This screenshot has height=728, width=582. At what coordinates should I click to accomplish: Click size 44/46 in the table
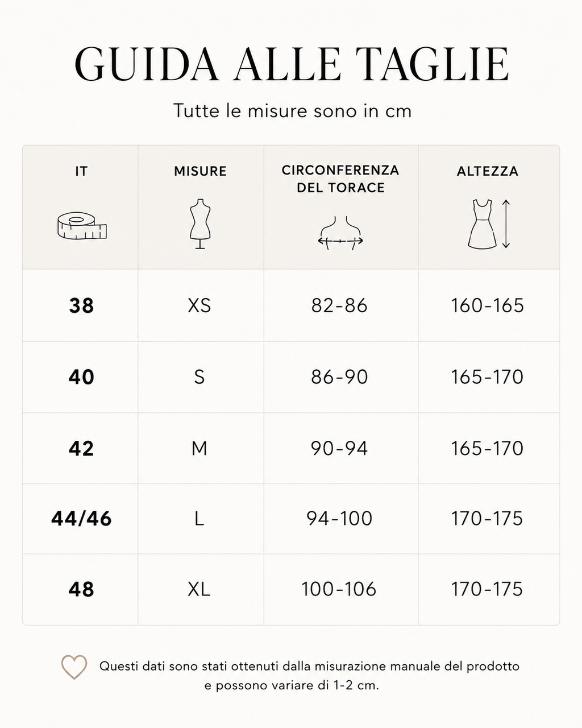click(81, 519)
